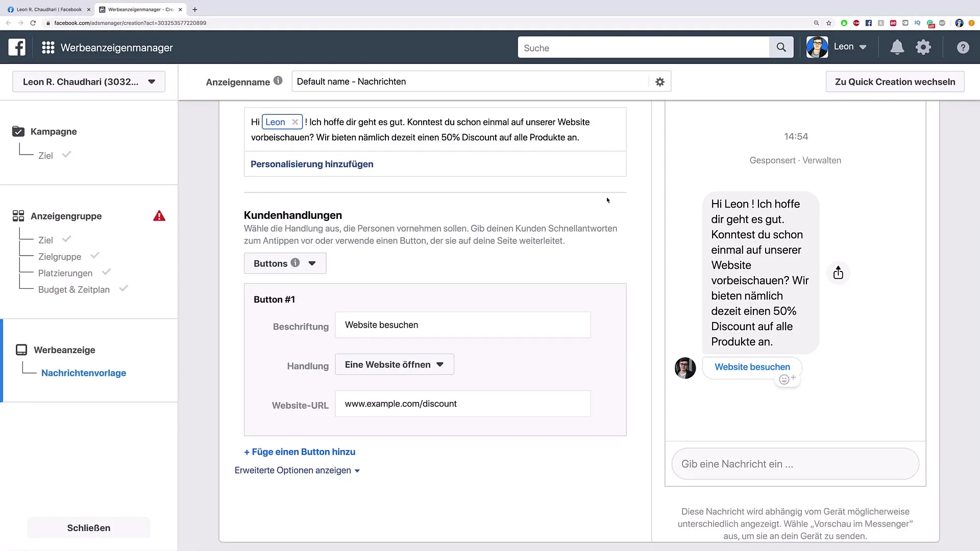Close the Werbeanzeigenmanager browser tab

point(180,10)
